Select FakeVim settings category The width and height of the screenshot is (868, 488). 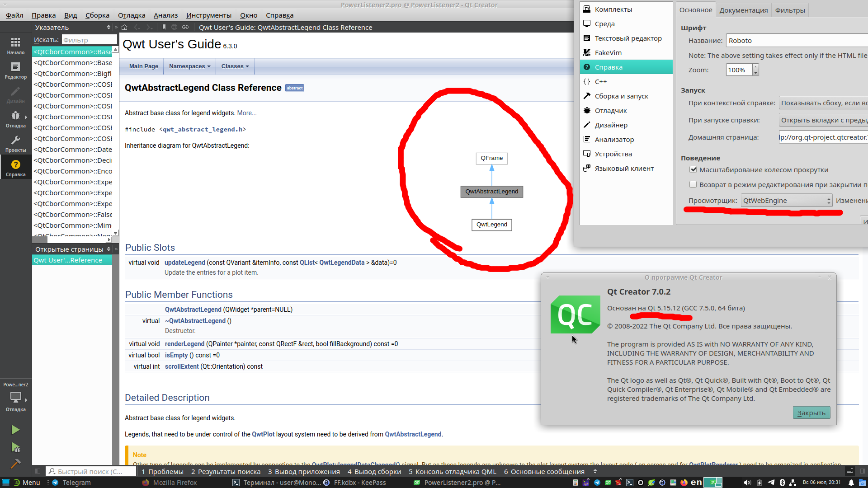pyautogui.click(x=627, y=52)
